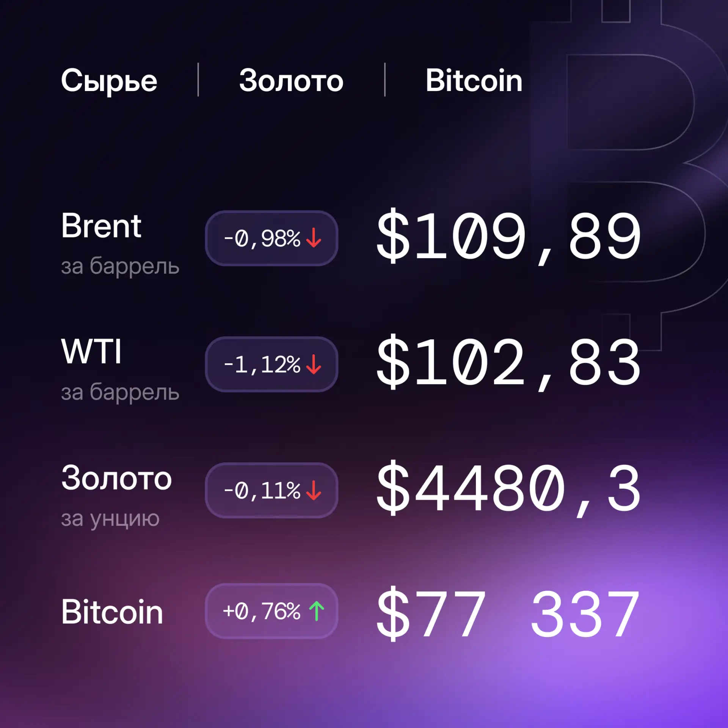This screenshot has height=728, width=728.
Task: Click the WTI price $102,83
Action: [x=508, y=363]
